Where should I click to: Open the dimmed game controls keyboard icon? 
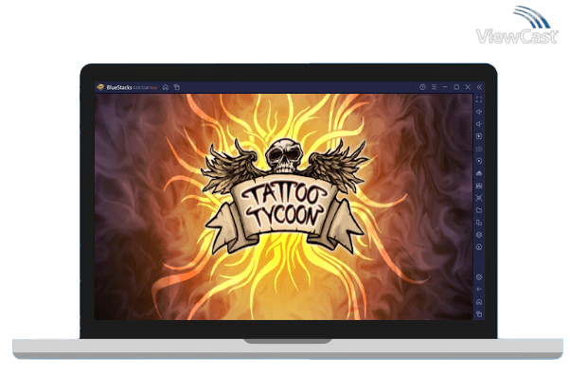pos(479,149)
